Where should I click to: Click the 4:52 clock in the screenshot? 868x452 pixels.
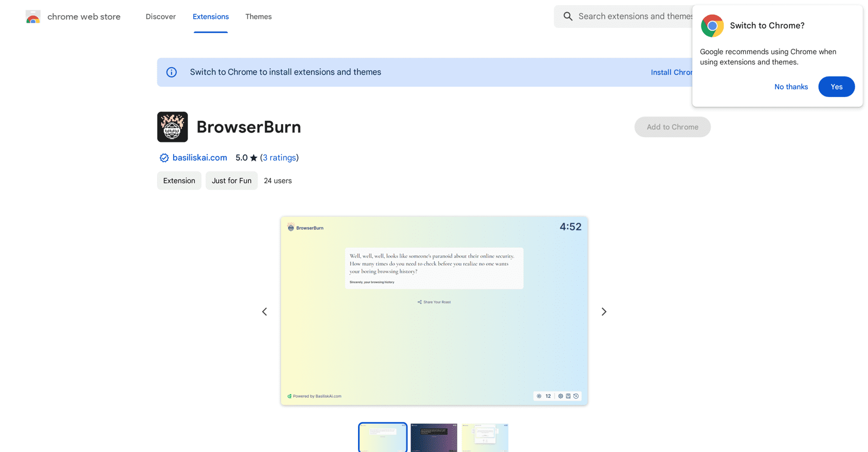click(x=570, y=227)
